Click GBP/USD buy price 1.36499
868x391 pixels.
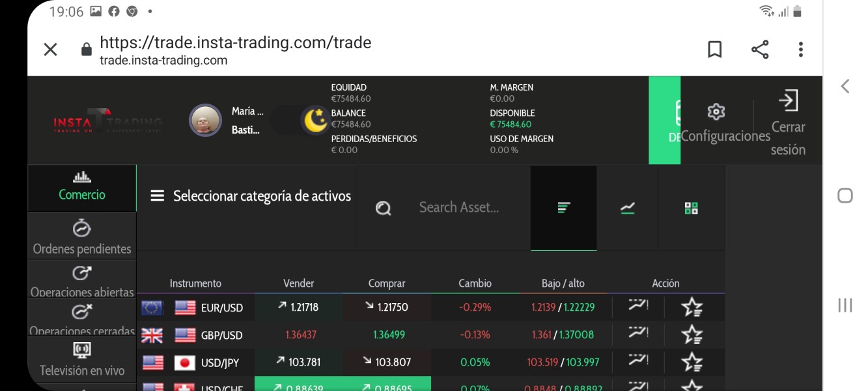389,335
